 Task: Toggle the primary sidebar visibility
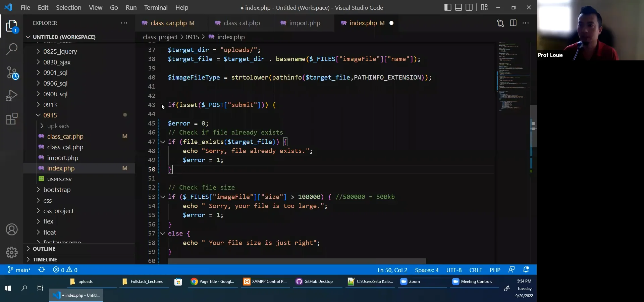pyautogui.click(x=448, y=7)
